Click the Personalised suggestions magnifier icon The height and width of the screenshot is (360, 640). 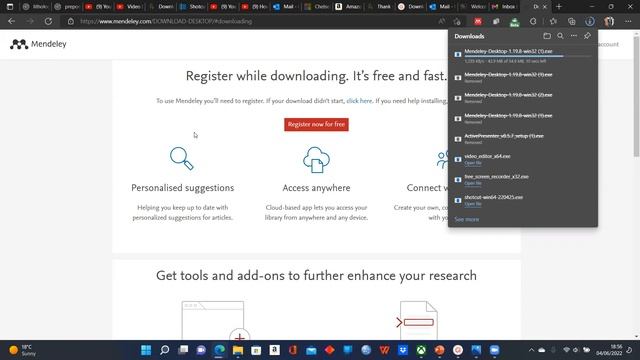[182, 158]
